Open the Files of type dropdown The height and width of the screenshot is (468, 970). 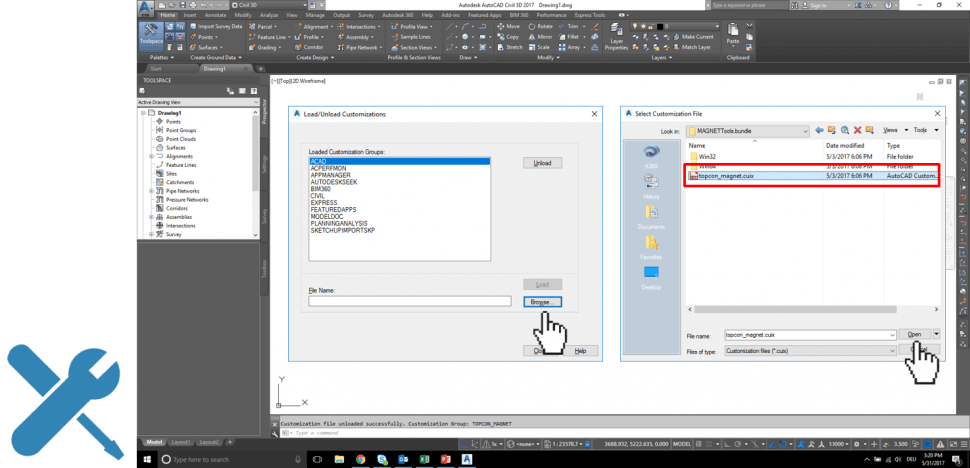pyautogui.click(x=892, y=351)
